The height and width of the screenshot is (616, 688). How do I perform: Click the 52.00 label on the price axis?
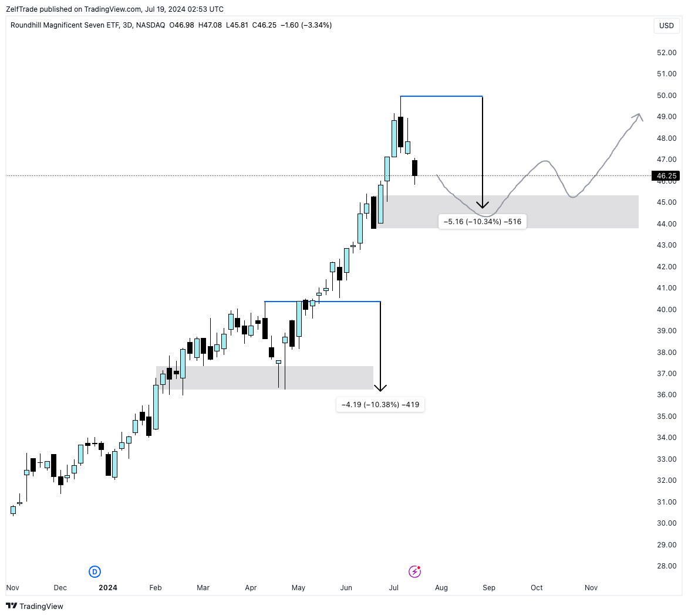click(666, 52)
